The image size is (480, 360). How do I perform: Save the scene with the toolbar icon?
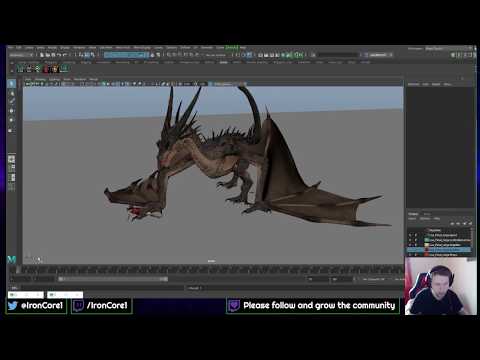point(53,55)
